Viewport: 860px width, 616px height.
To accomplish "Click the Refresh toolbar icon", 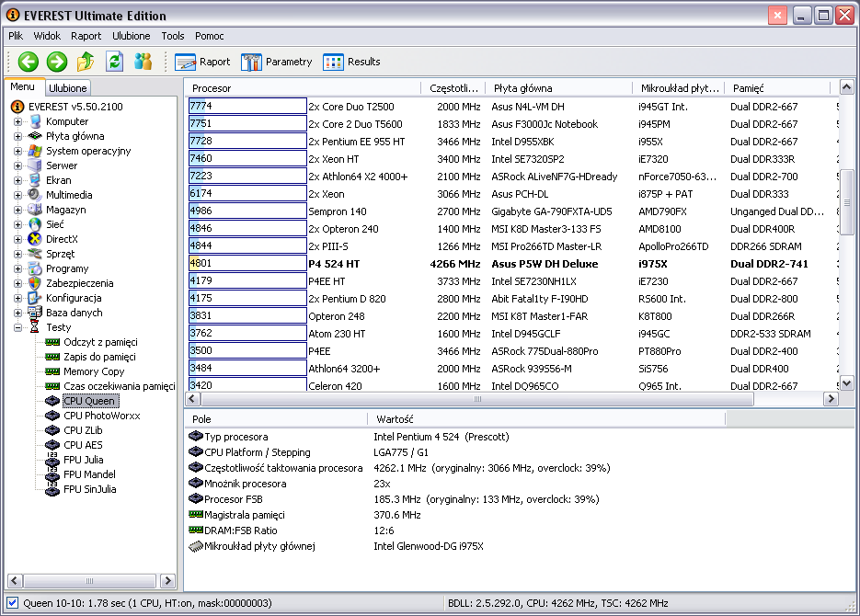I will [114, 62].
